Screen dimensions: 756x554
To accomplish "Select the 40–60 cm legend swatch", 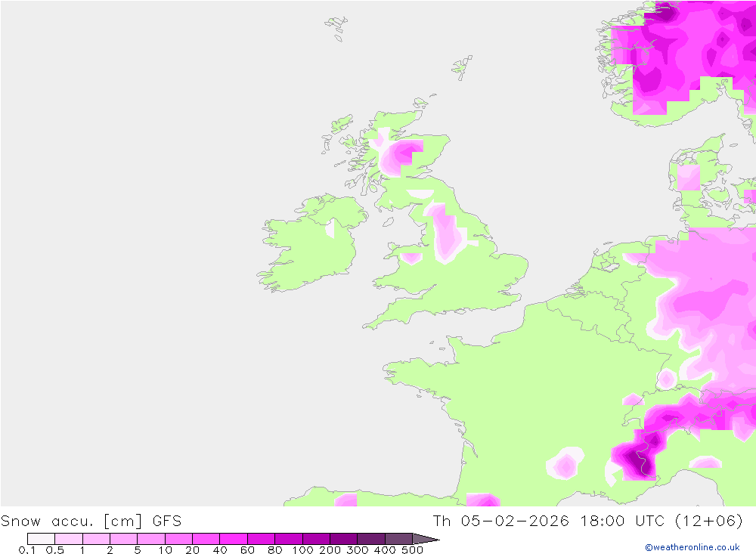I will 234,539.
